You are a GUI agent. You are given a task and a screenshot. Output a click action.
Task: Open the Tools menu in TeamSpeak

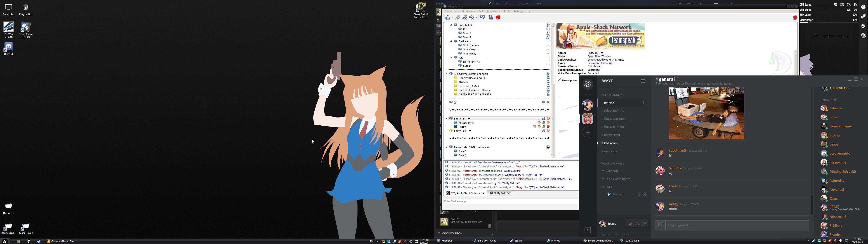tap(507, 12)
